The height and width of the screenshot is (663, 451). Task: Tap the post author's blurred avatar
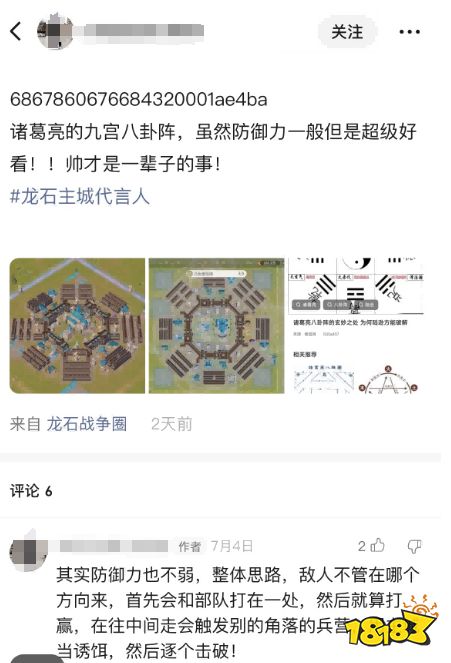click(55, 31)
